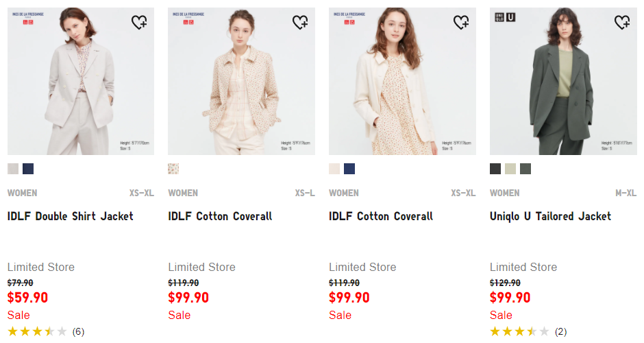
Task: Open the IDLF Double Shirt Jacket title link
Action: pyautogui.click(x=71, y=216)
